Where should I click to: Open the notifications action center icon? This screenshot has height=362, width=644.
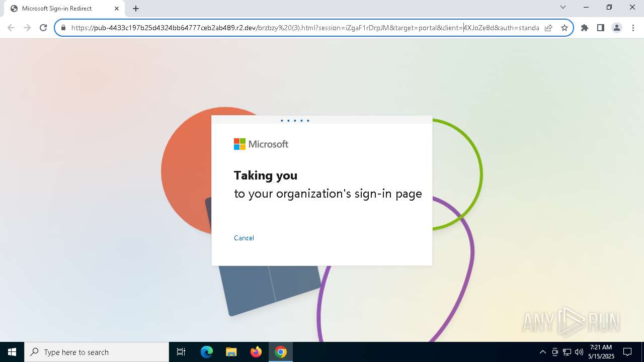(627, 352)
